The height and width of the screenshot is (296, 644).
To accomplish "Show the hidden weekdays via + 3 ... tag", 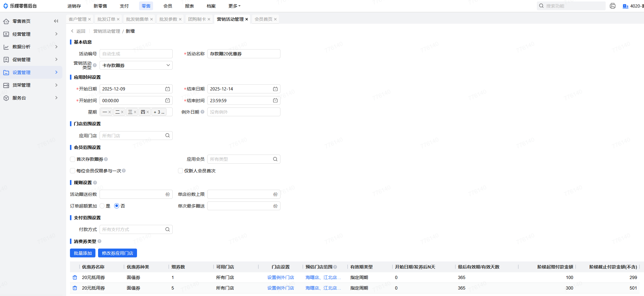I will tap(159, 112).
